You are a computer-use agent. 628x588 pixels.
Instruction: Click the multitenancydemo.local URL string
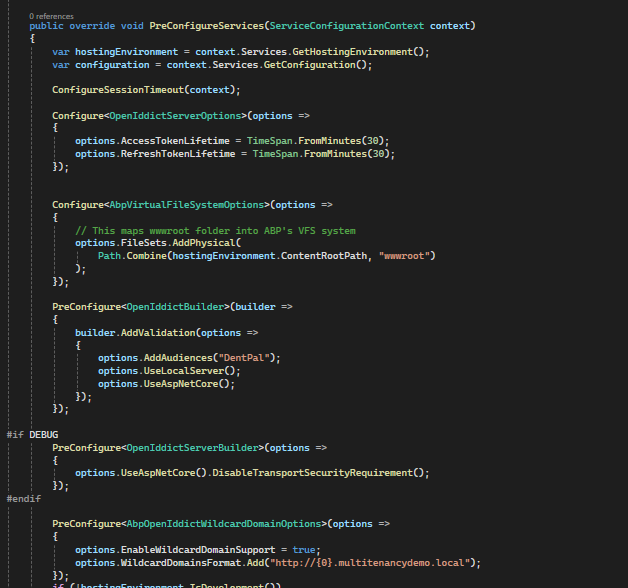click(387, 562)
